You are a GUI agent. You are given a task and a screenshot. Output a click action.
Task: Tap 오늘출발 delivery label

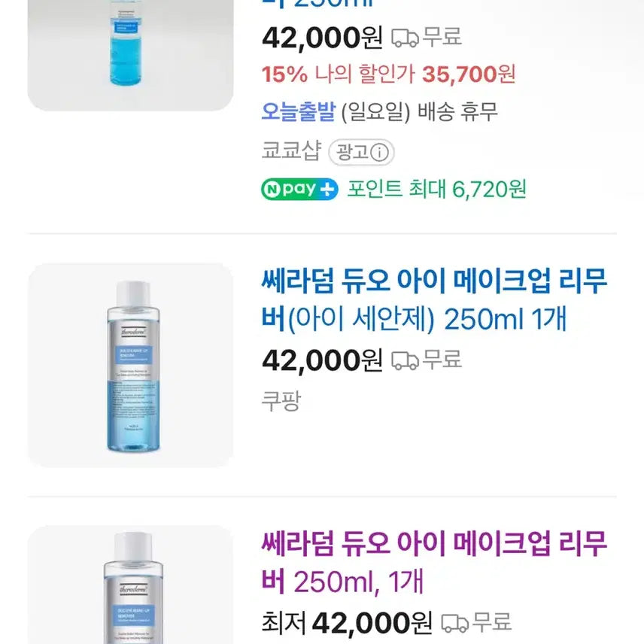coord(298,113)
